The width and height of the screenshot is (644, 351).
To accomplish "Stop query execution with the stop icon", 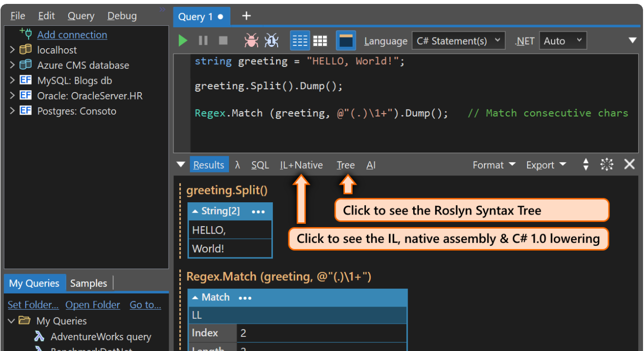I will coord(223,40).
